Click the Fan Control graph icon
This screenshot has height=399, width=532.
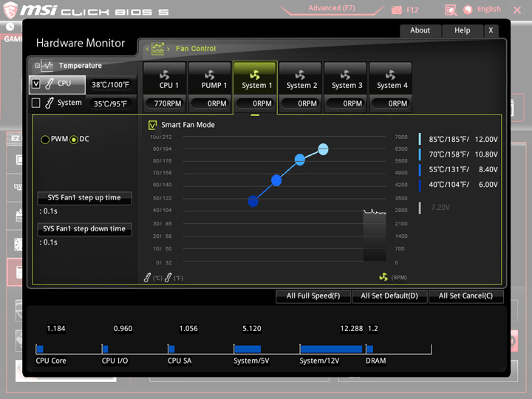(158, 49)
